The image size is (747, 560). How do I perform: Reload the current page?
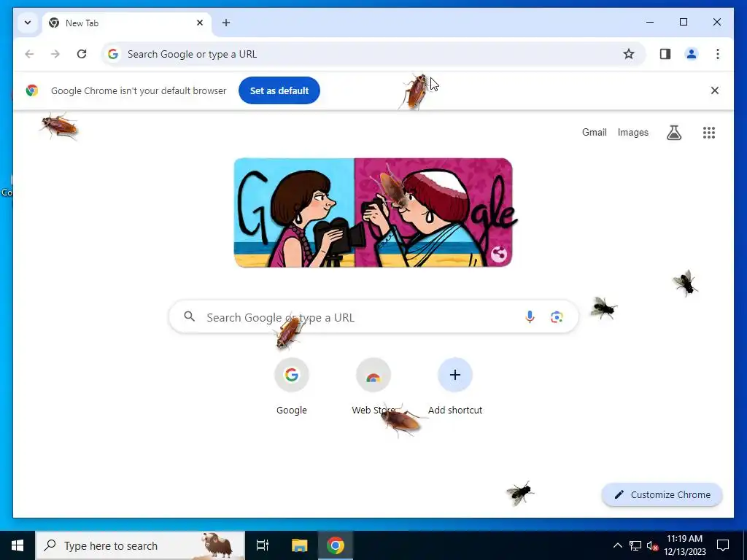[82, 54]
